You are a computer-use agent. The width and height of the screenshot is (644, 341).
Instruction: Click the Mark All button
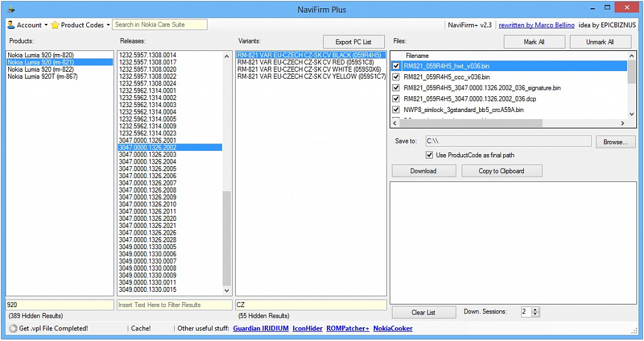[x=534, y=42]
